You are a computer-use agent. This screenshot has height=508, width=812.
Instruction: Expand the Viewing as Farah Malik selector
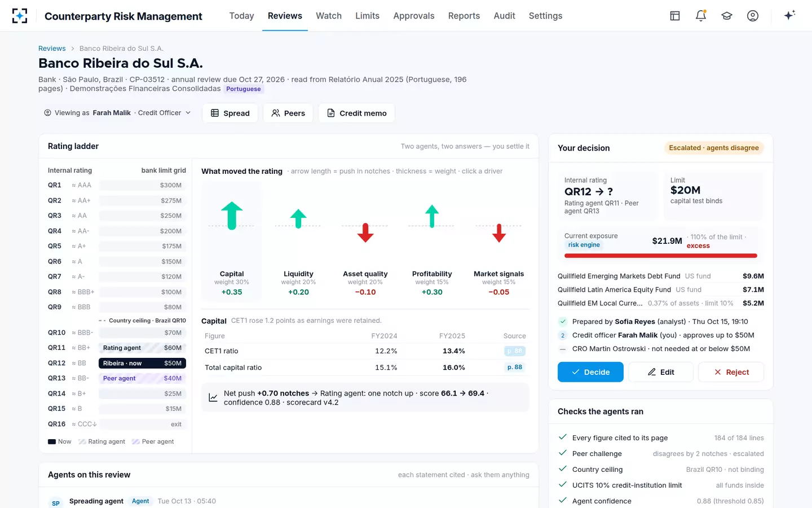[x=117, y=113]
